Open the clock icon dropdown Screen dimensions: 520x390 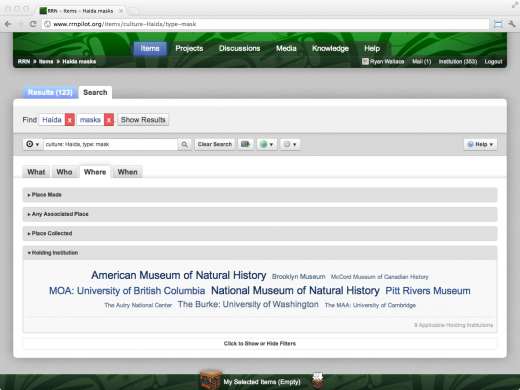click(x=290, y=144)
